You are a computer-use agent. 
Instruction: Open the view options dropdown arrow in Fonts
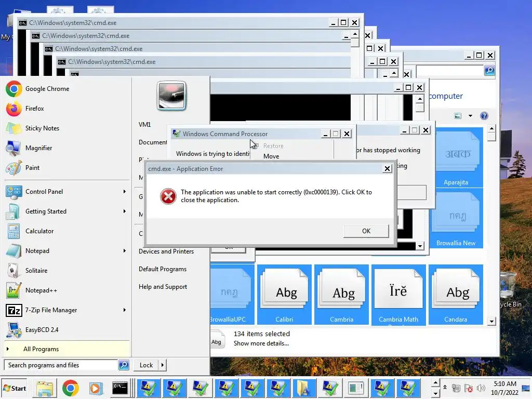tap(470, 116)
